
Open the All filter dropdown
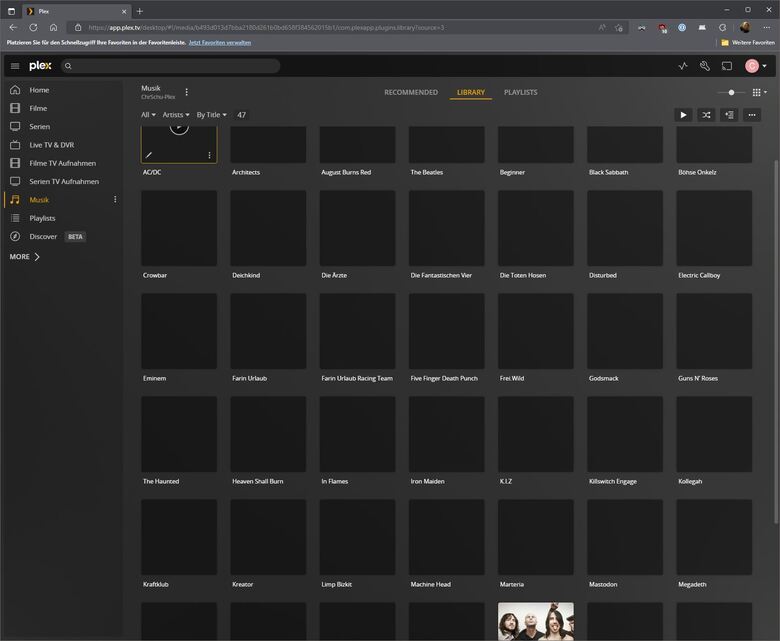click(148, 115)
